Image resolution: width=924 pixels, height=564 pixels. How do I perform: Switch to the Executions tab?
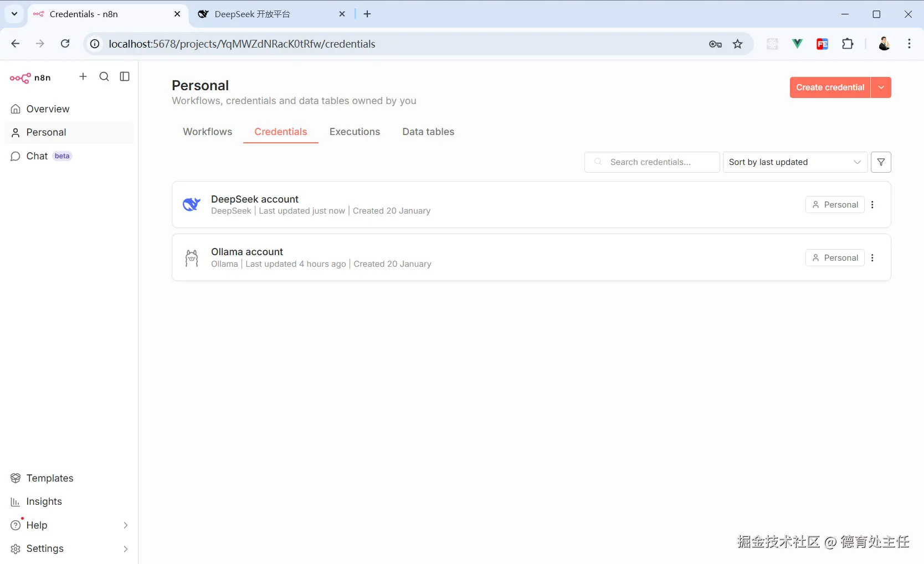pyautogui.click(x=355, y=132)
